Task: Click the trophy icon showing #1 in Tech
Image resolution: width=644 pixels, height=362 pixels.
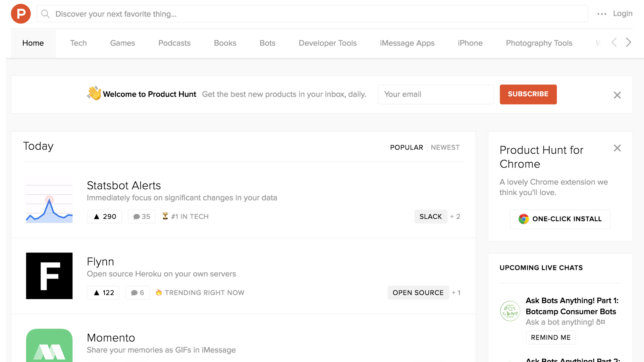Action: (165, 216)
